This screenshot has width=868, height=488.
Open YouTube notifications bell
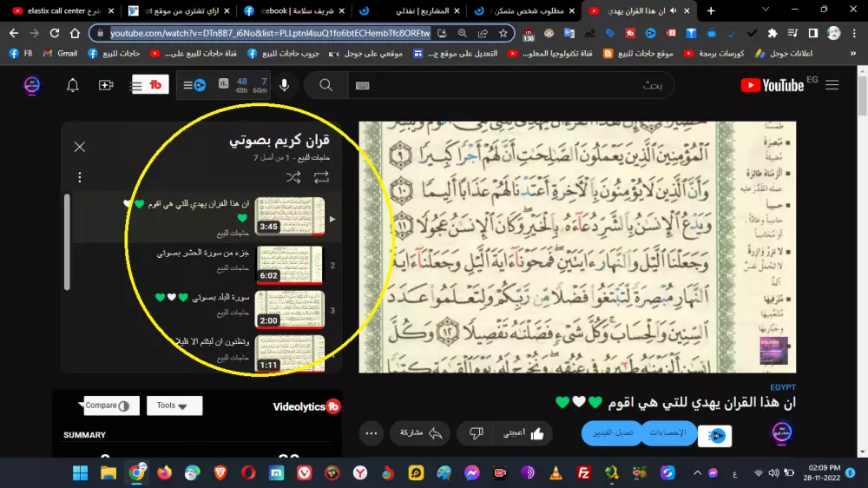73,85
